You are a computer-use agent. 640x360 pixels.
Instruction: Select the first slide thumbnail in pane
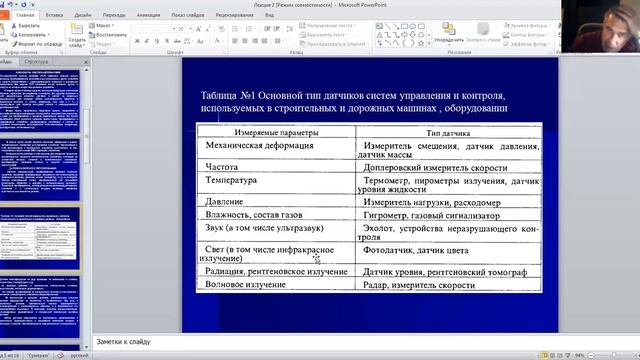coord(40,100)
